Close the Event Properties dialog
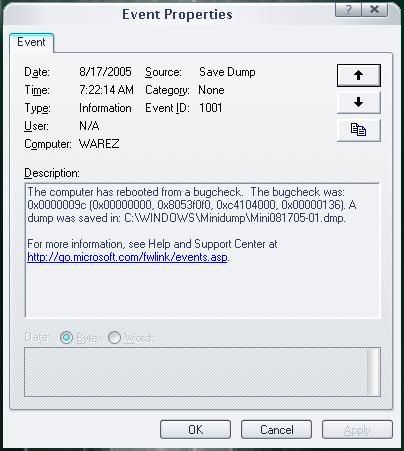Viewport: 404px width, 451px height. [375, 9]
